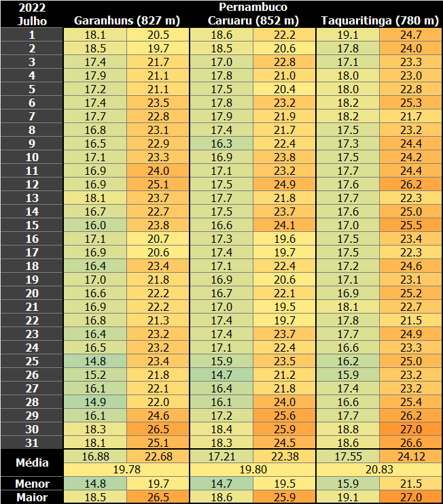Select day 9 Caruaru value "16.3"
Screen dimensions: 443x504
click(x=221, y=144)
